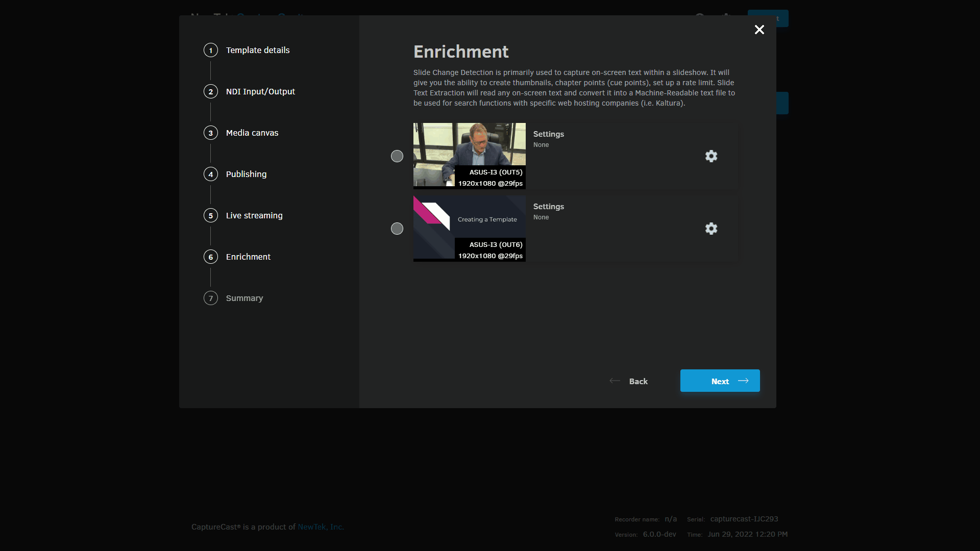Viewport: 980px width, 551px height.
Task: Click the Back button
Action: 638,381
